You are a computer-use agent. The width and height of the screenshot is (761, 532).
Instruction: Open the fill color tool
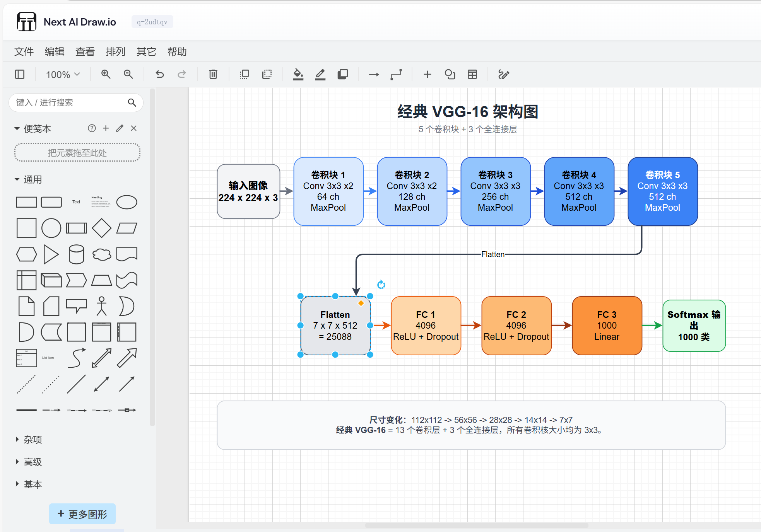coord(298,74)
